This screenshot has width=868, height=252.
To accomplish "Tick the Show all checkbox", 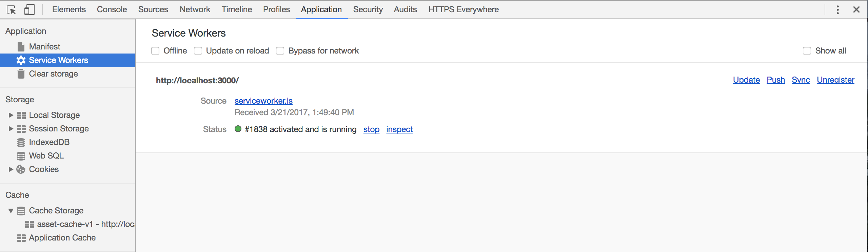I will 807,51.
